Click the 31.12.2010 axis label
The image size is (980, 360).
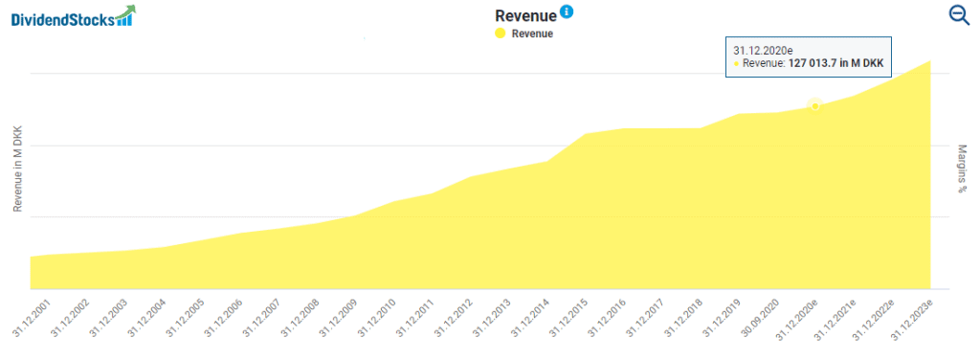click(377, 319)
